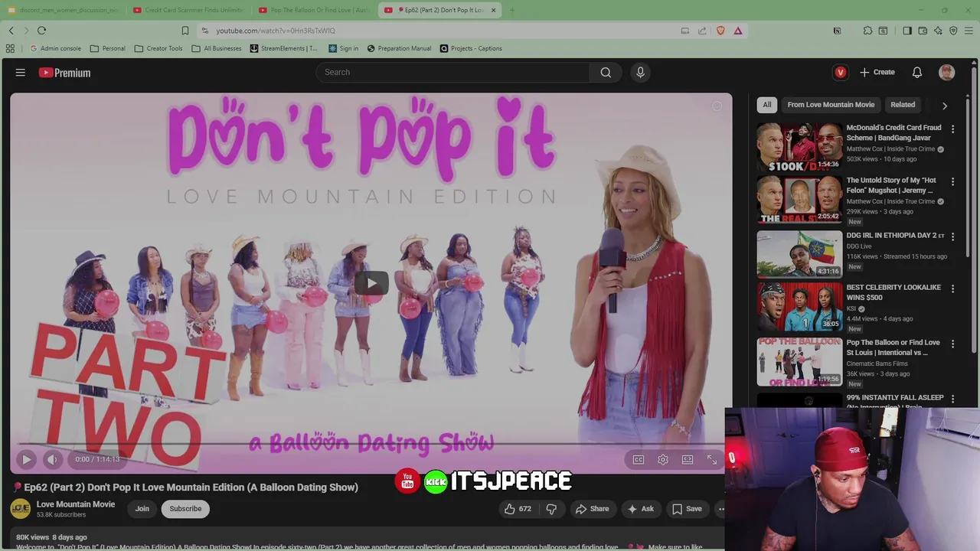Screen dimensions: 980x551
Task: Join the Love Mountain Movie channel
Action: [142, 508]
